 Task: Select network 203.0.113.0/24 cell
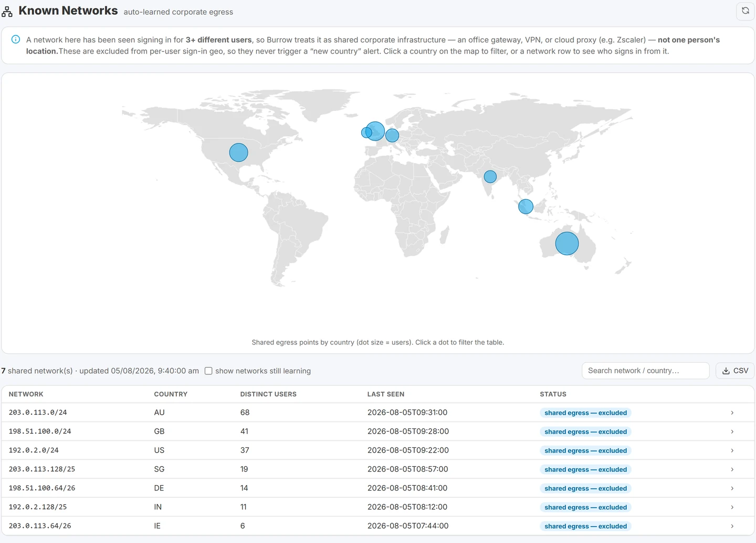tap(38, 413)
